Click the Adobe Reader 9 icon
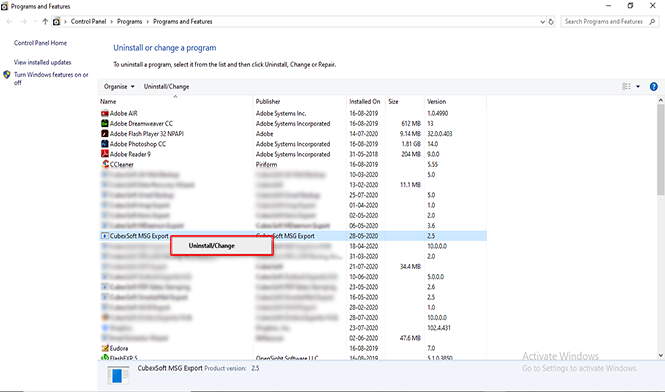This screenshot has width=665, height=392. point(105,154)
